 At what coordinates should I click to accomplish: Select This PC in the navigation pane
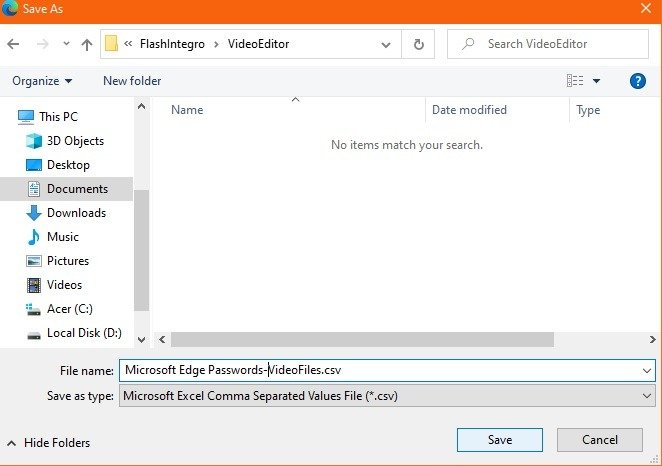pyautogui.click(x=58, y=116)
